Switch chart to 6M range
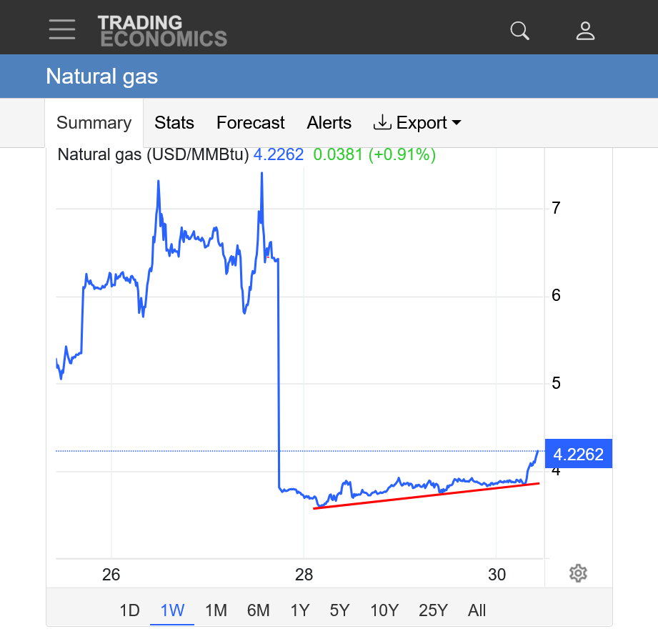Screen dimensions: 658x644 [x=258, y=610]
